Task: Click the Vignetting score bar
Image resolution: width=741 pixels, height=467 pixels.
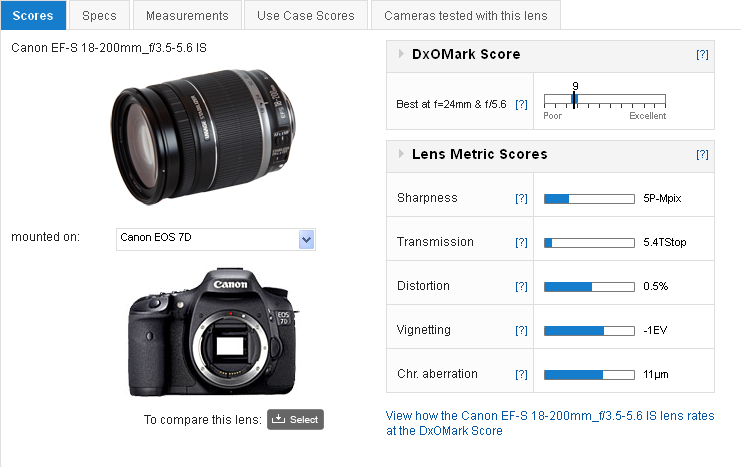Action: coord(589,331)
